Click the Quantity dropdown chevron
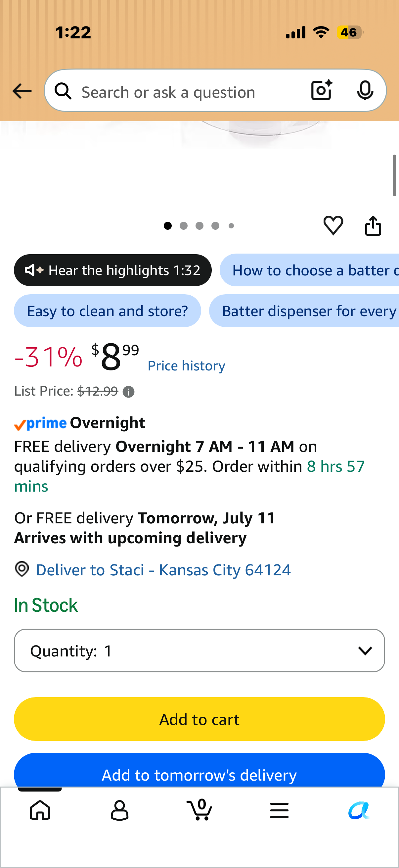This screenshot has height=868, width=399. click(x=365, y=651)
